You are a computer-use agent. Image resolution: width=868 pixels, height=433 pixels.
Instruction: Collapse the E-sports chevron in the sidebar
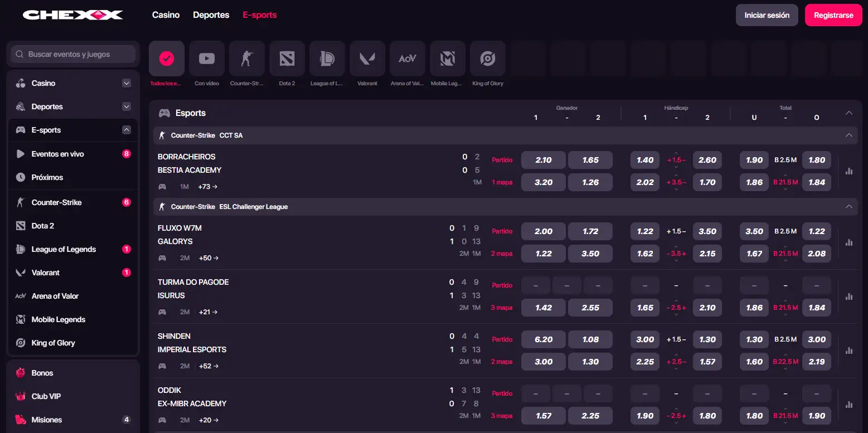point(127,130)
